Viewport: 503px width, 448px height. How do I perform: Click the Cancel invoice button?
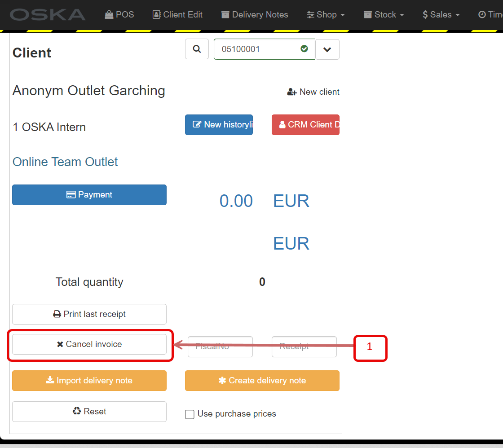pos(89,344)
